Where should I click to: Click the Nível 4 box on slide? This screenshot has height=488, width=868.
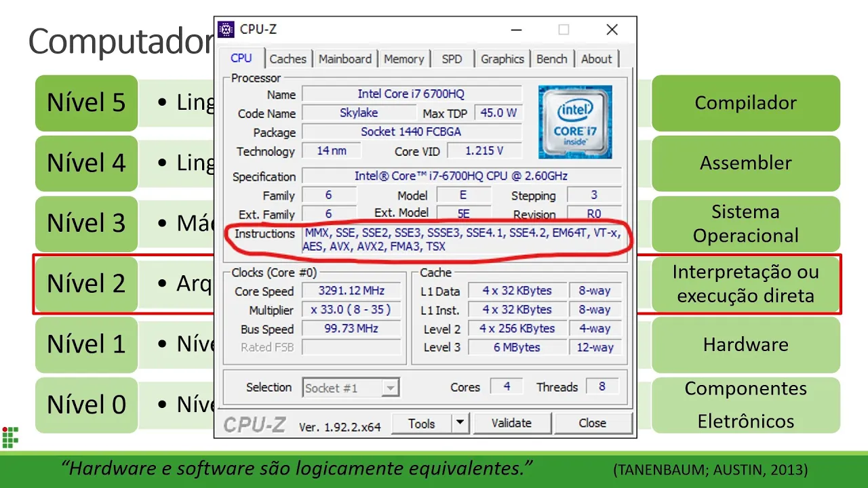(86, 163)
